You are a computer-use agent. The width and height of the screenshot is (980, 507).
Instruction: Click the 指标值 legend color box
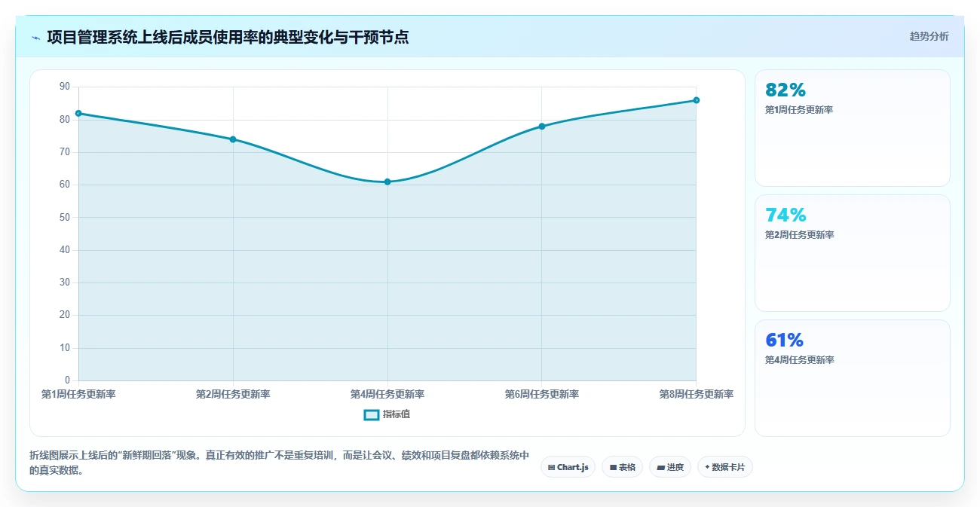pyautogui.click(x=371, y=414)
